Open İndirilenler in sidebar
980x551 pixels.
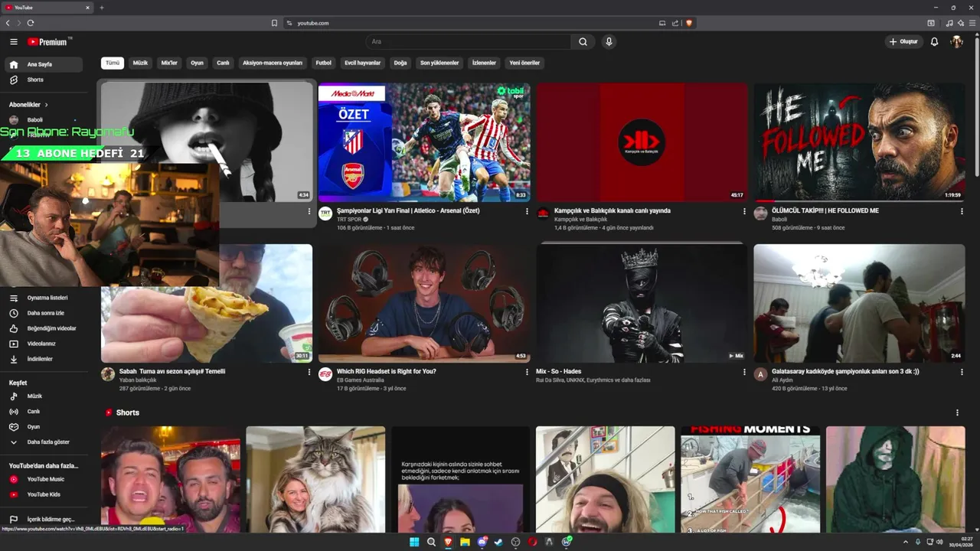pyautogui.click(x=44, y=359)
